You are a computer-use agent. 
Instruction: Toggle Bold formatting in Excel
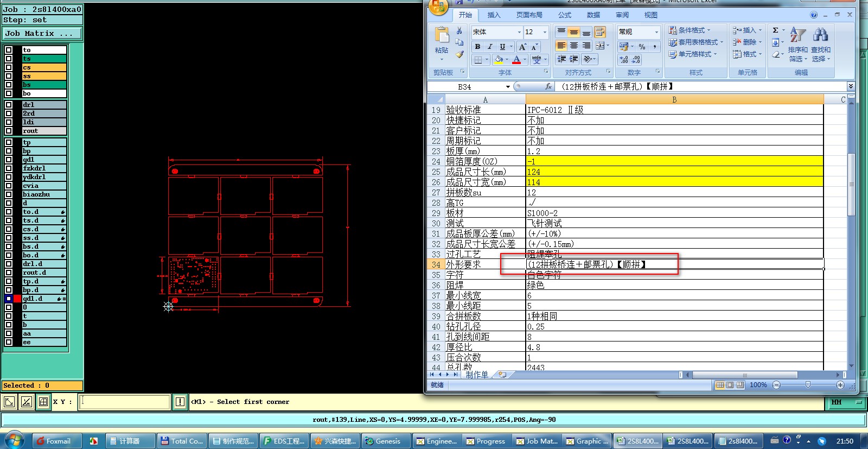pos(477,47)
